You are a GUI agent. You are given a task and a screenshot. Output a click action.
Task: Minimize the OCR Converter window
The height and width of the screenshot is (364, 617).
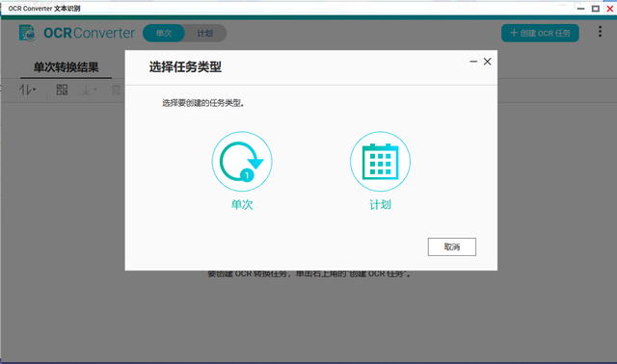pos(580,9)
